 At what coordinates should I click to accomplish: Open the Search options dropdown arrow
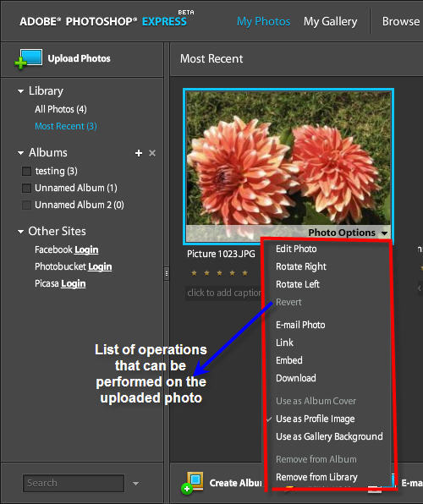click(x=135, y=484)
